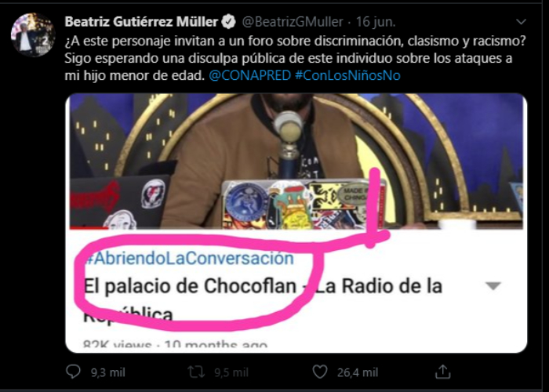Click the verified badge next to name

pos(229,22)
